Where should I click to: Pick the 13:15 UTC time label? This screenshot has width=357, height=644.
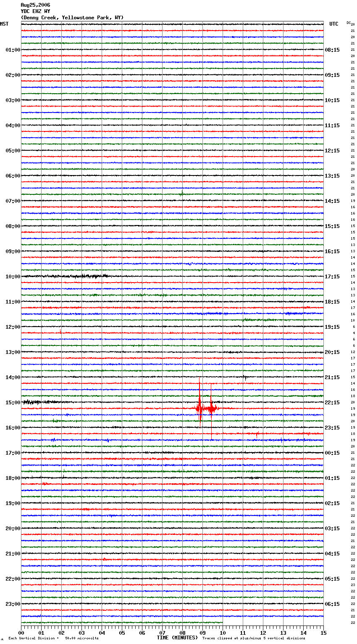pos(332,176)
